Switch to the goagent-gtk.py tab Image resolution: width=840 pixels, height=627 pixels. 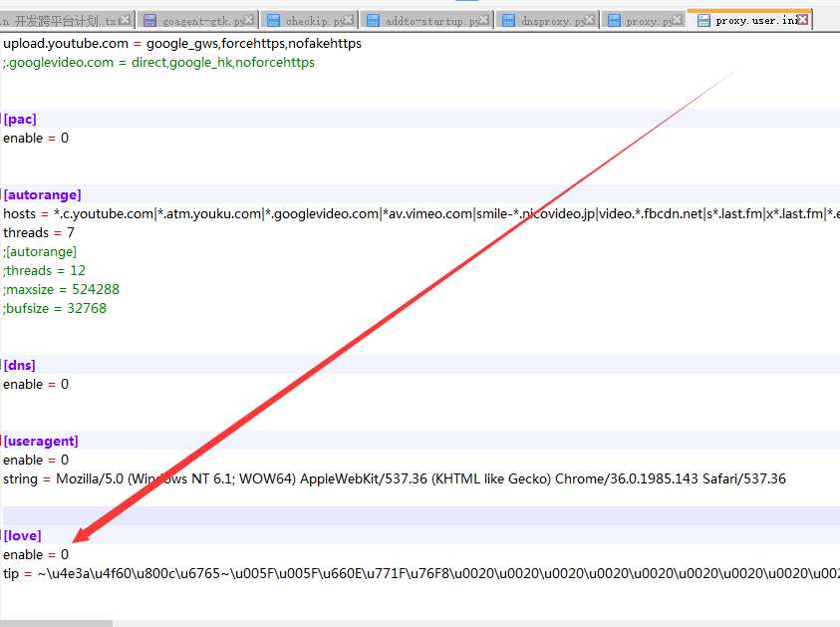coord(198,20)
